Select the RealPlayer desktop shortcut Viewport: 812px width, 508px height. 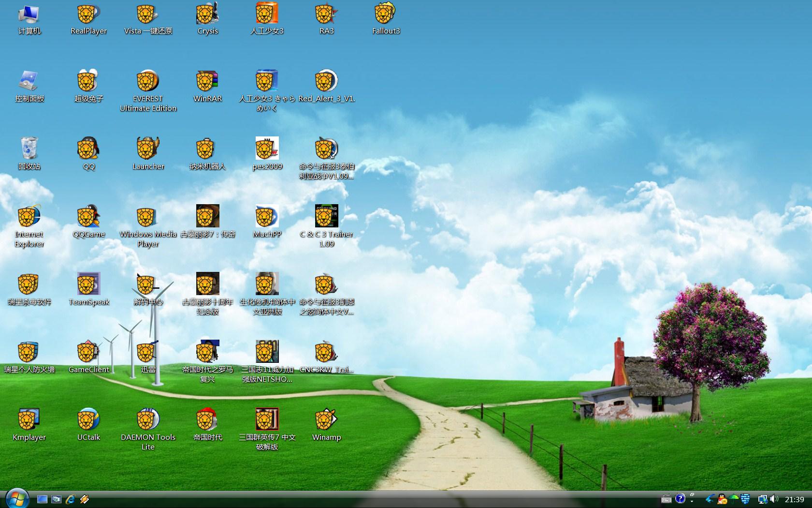point(88,19)
